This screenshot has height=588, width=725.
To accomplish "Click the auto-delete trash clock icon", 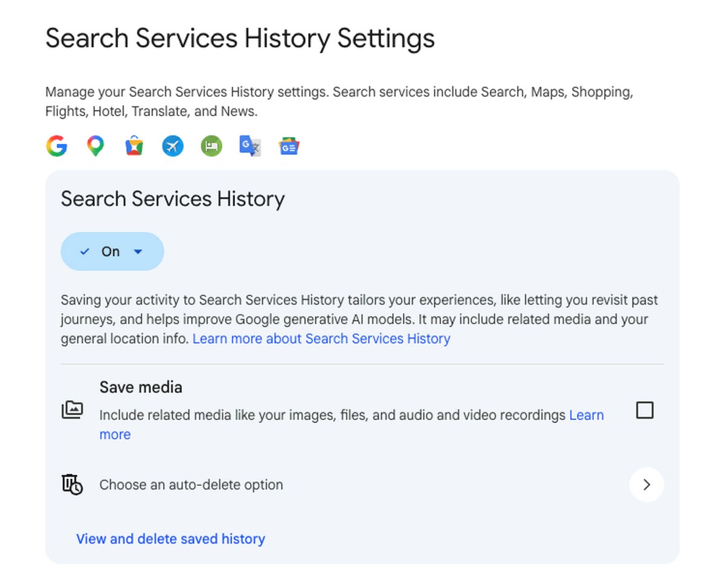I will 72,485.
